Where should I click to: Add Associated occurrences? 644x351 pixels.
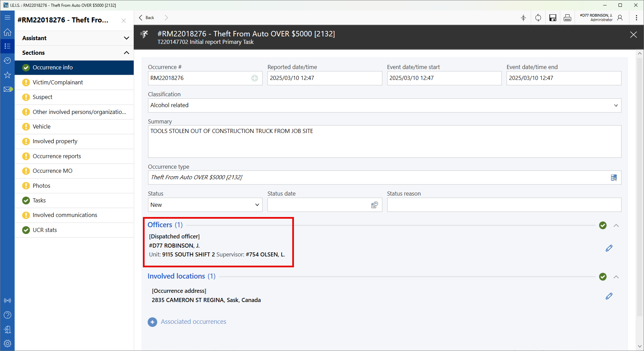[152, 322]
